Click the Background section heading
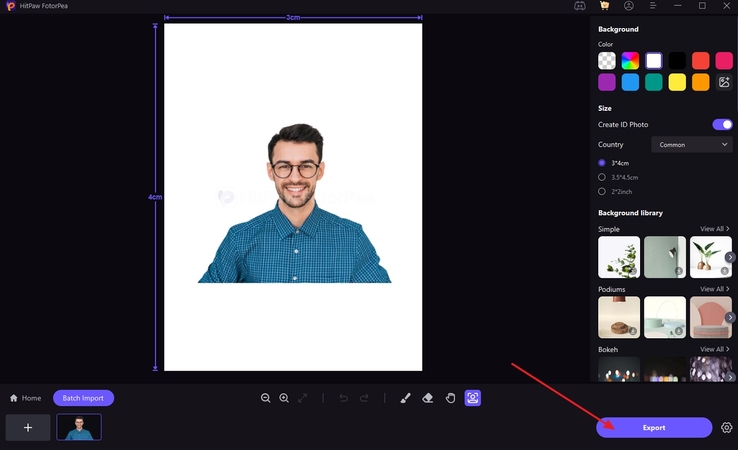The image size is (738, 450). 618,29
